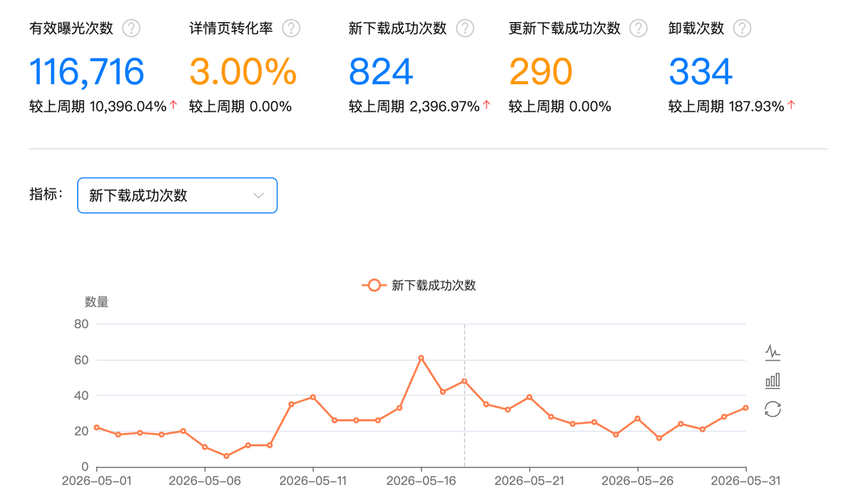Screen dimensions: 856x504
Task: Click the chart restore/refresh icon
Action: (x=773, y=409)
